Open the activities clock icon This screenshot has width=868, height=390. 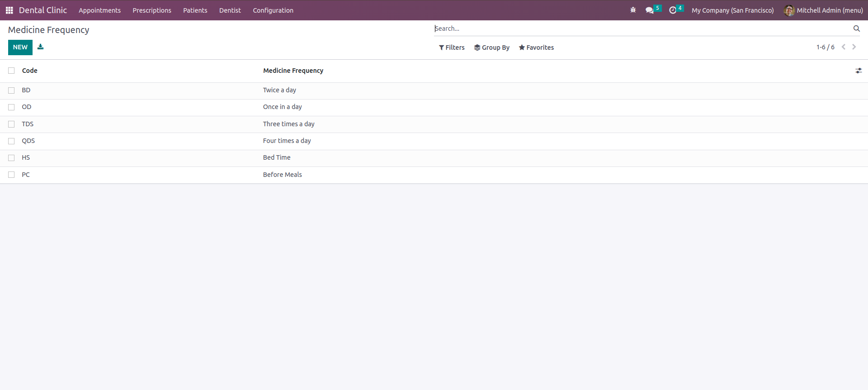tap(673, 10)
